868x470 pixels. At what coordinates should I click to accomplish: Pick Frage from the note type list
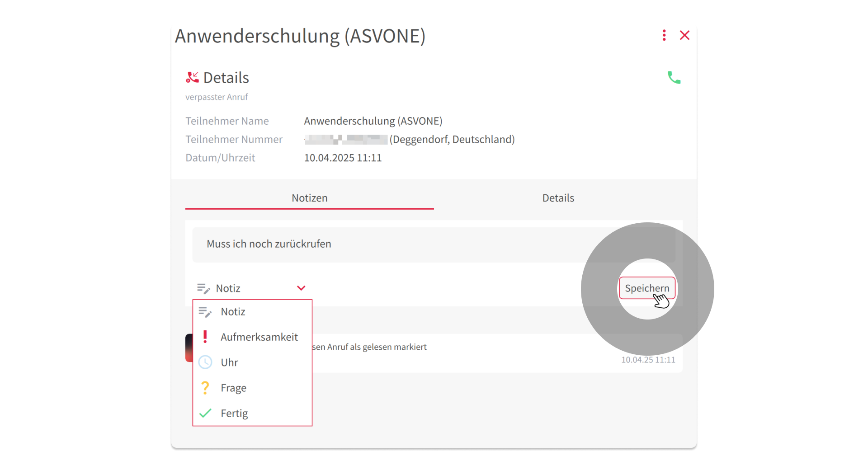(x=233, y=388)
